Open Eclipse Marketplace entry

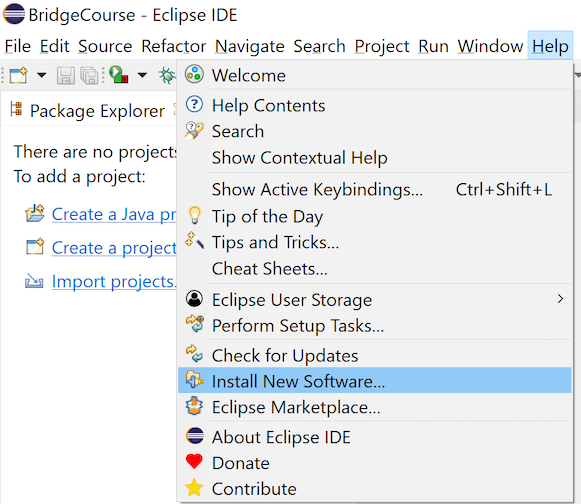pos(375,407)
